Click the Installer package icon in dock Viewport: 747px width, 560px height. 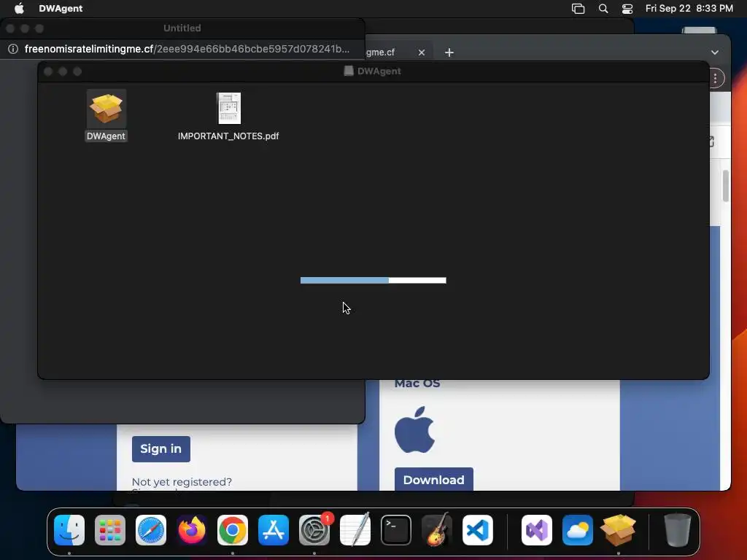pyautogui.click(x=619, y=530)
